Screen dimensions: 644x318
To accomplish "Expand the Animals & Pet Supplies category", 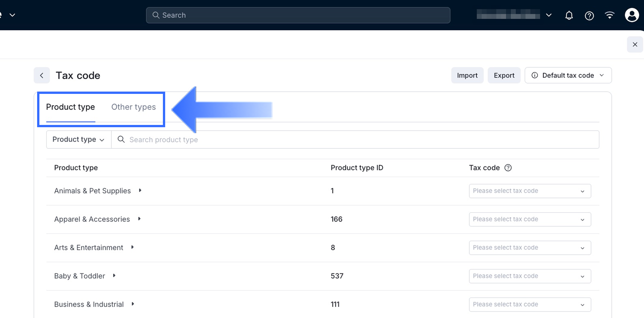I will pyautogui.click(x=140, y=190).
